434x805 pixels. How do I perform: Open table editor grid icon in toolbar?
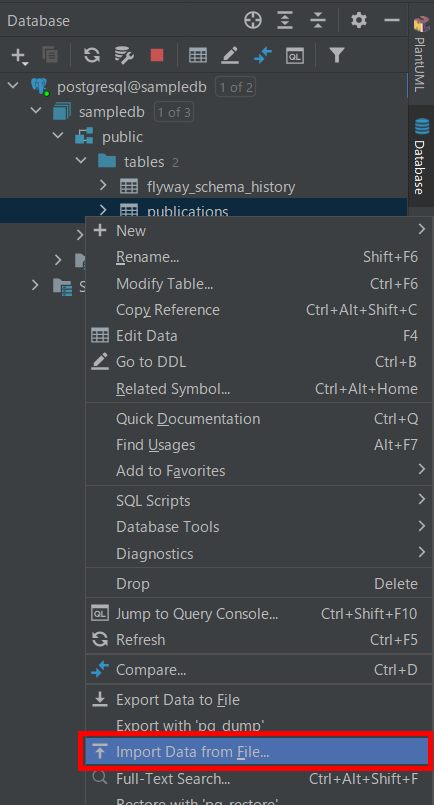tap(198, 55)
